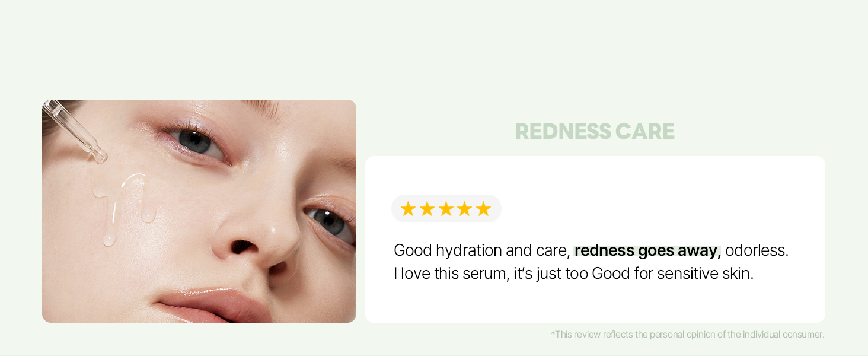Click the third (middle) rating star
The height and width of the screenshot is (356, 868).
(x=446, y=209)
